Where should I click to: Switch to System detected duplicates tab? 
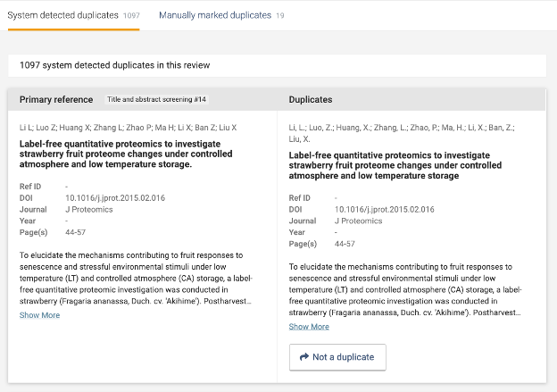click(73, 15)
